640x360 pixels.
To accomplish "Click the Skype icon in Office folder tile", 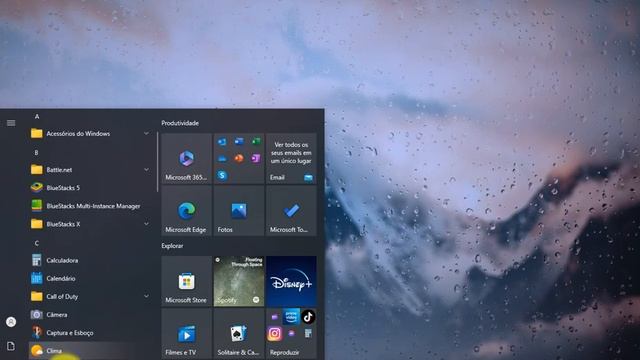I will point(222,175).
